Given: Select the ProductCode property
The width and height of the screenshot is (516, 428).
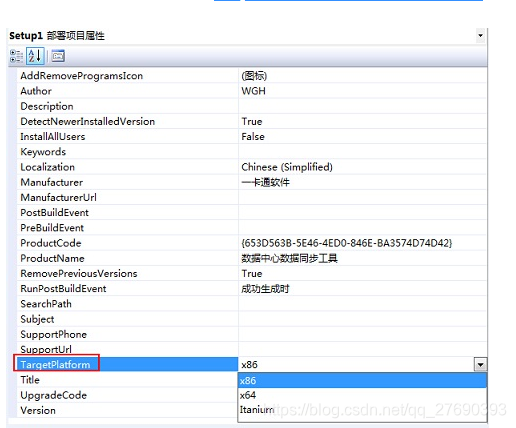Looking at the screenshot, I should (x=51, y=243).
